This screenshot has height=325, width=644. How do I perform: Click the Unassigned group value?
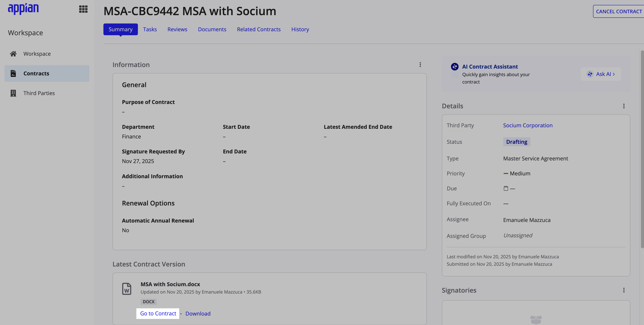(x=518, y=235)
